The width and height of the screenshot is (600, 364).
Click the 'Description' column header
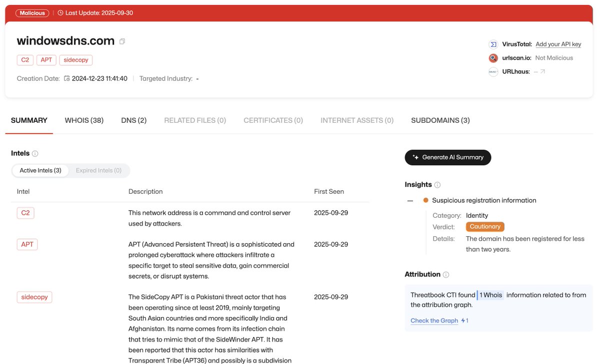pyautogui.click(x=145, y=192)
